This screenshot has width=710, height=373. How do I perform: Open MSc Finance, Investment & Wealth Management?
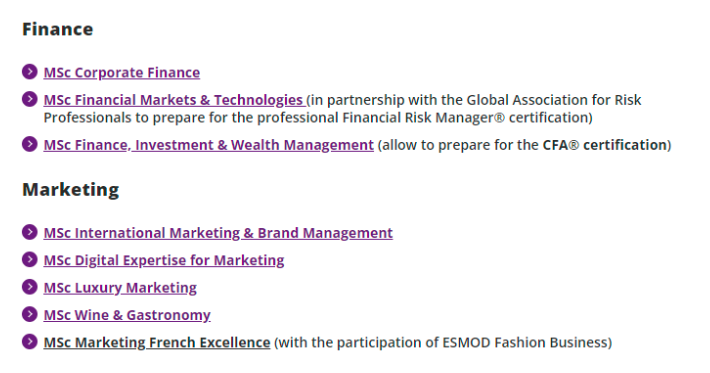[x=208, y=145]
